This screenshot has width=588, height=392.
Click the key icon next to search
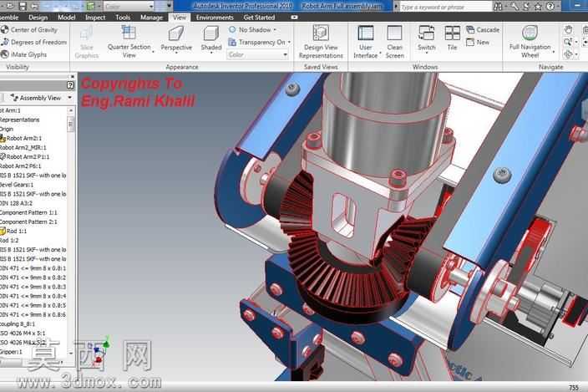pyautogui.click(x=514, y=7)
